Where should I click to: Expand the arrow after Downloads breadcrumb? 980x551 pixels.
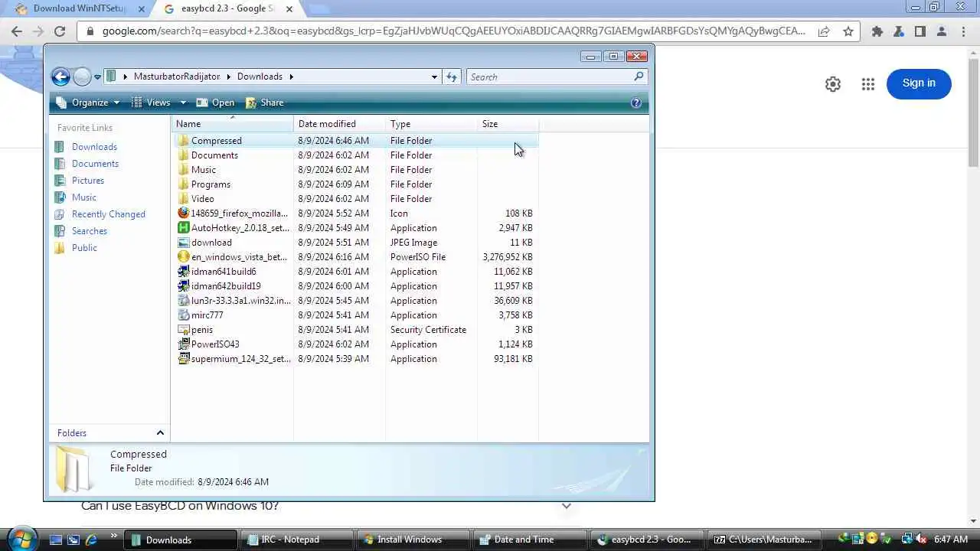(292, 77)
